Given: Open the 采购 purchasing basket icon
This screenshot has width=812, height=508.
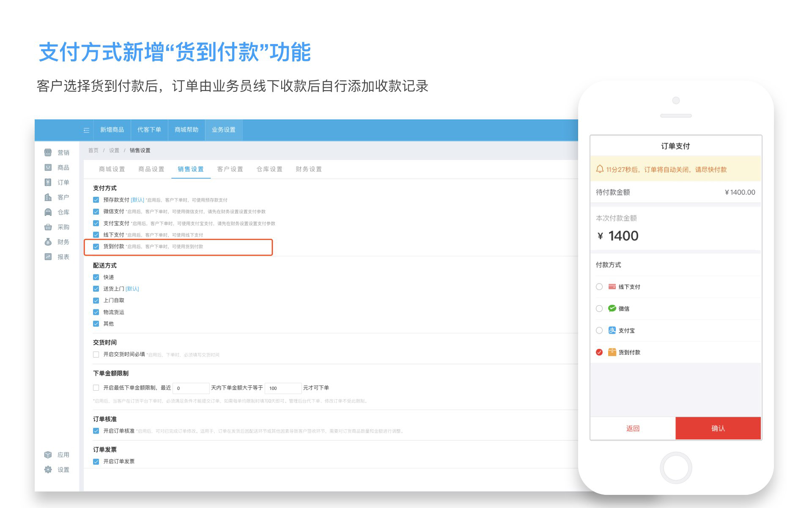Looking at the screenshot, I should (x=48, y=227).
